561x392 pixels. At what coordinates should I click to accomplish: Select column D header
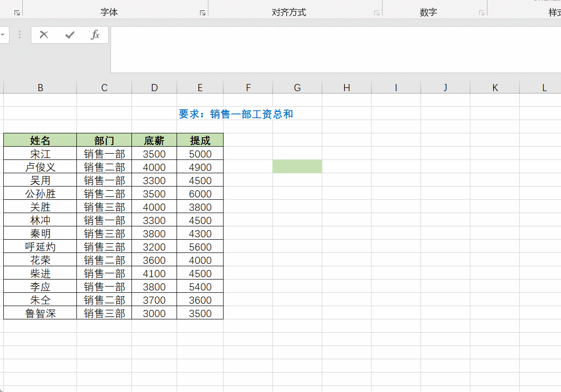click(154, 88)
